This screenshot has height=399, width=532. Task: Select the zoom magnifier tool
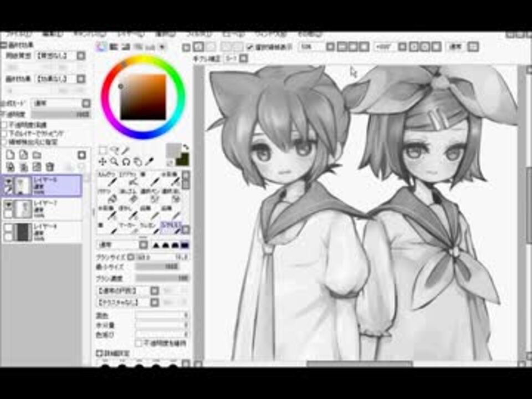pyautogui.click(x=114, y=162)
